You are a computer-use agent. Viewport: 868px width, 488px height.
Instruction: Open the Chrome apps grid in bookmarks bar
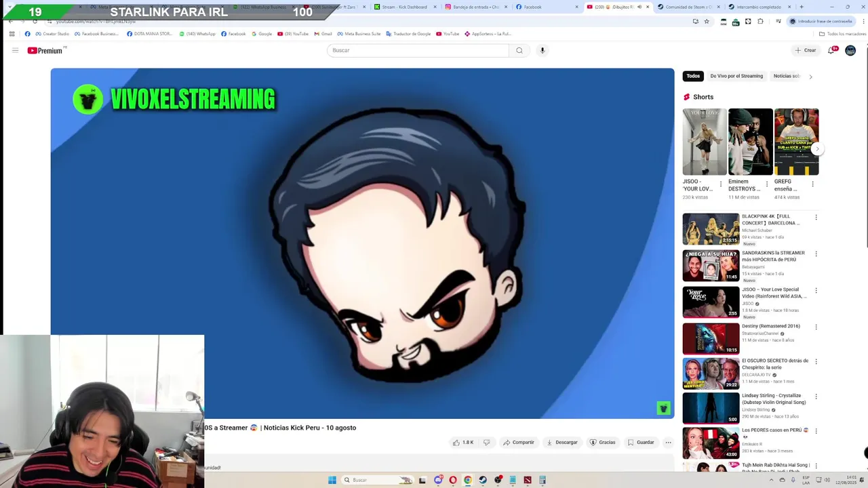[12, 34]
